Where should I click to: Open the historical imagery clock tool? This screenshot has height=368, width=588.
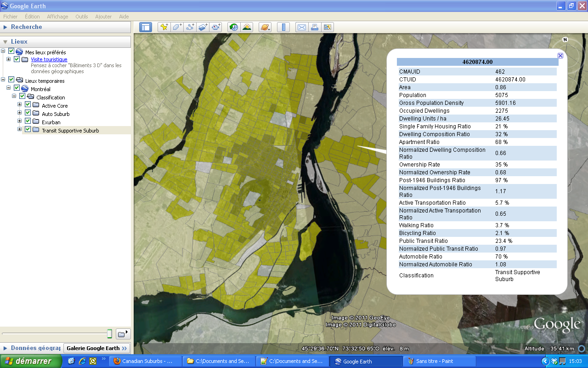[x=234, y=27]
